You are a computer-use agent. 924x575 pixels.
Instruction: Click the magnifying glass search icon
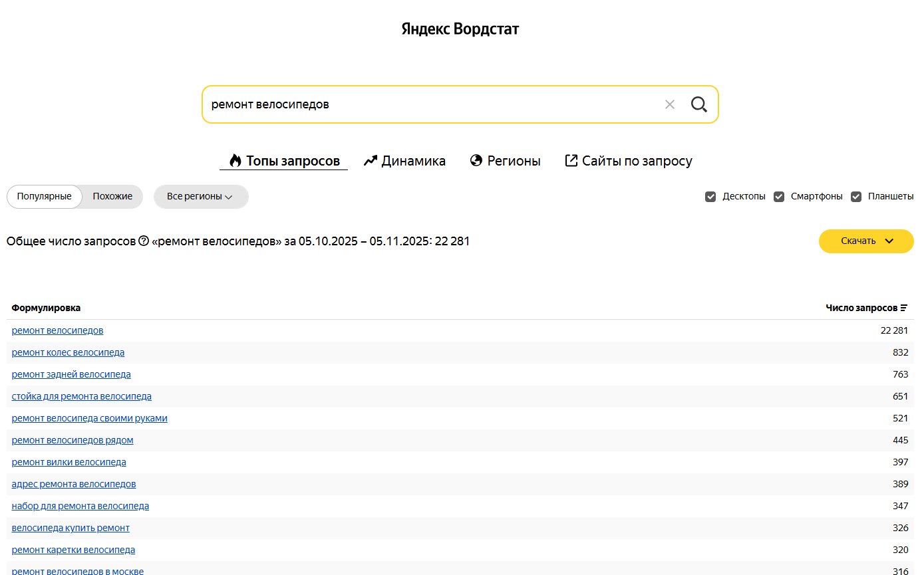(x=699, y=104)
